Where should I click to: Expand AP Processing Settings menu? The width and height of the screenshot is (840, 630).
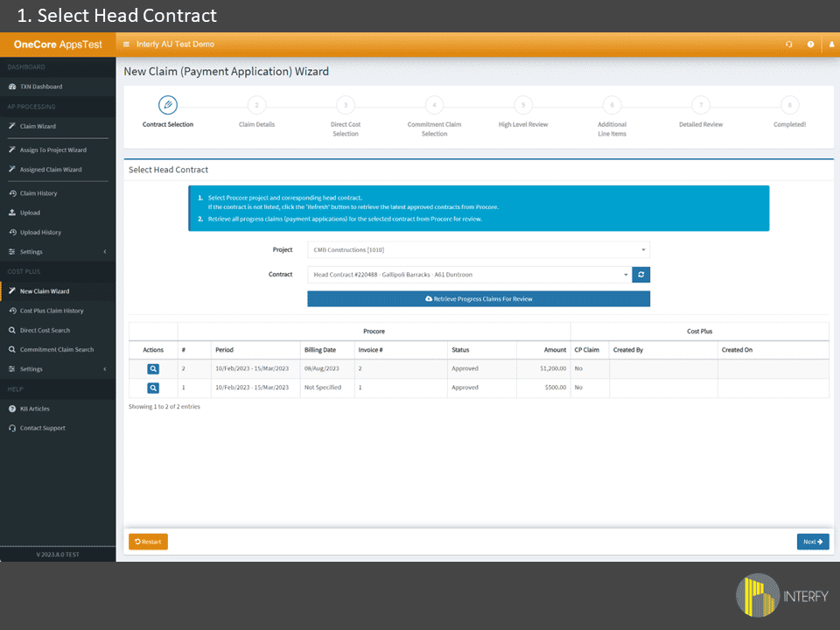tap(58, 252)
